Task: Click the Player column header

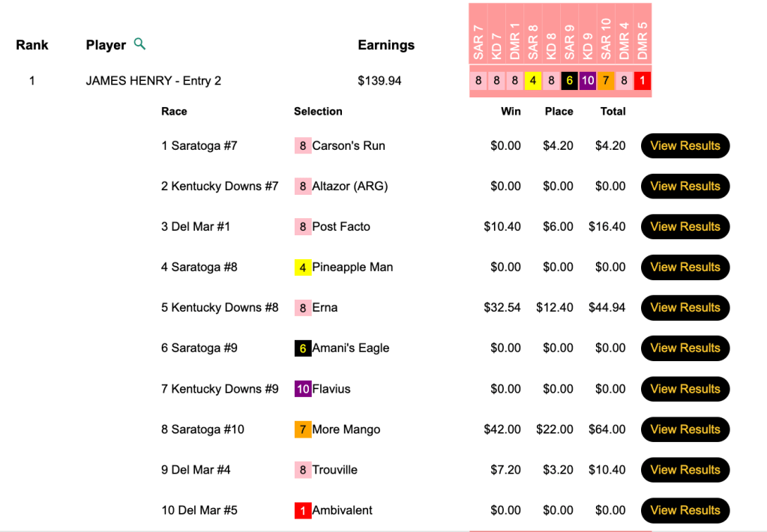Action: pos(106,45)
